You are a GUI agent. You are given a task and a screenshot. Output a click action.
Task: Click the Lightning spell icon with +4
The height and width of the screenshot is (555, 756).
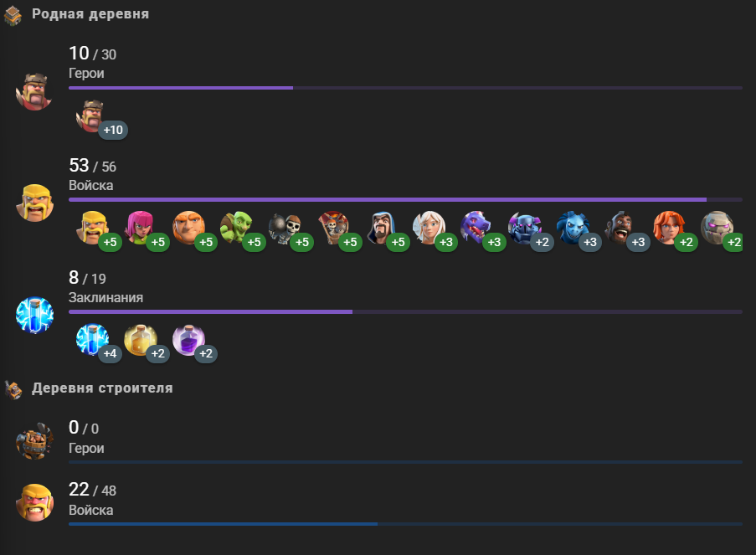(93, 340)
